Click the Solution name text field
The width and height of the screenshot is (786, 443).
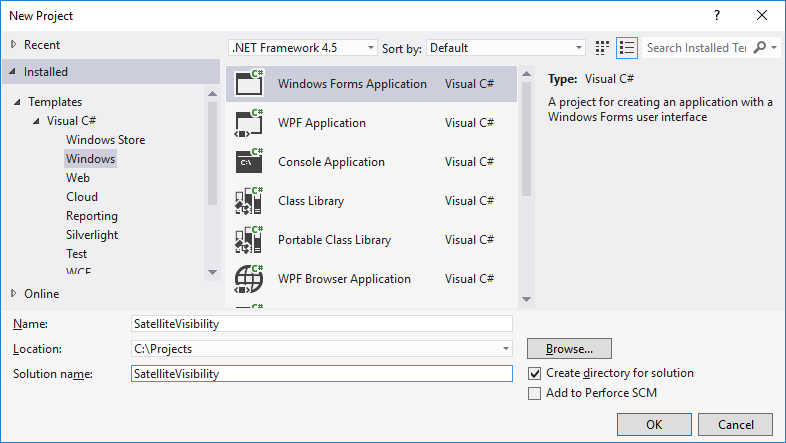pos(320,373)
